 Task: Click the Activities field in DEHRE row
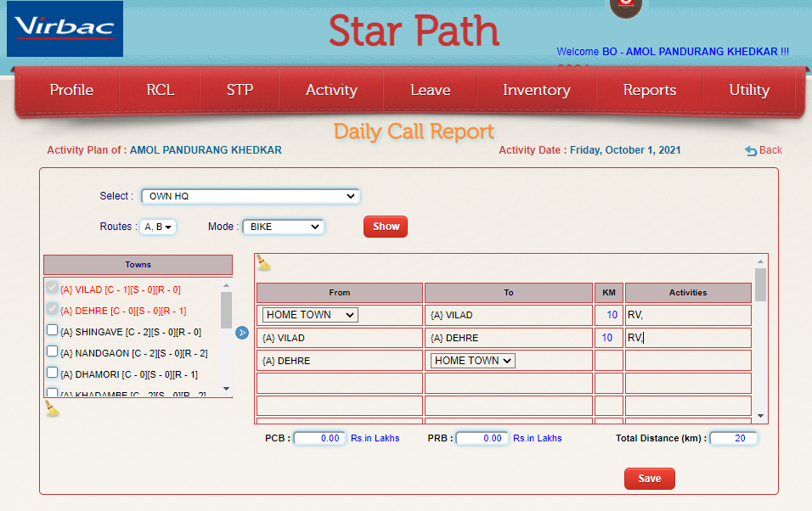pos(688,361)
